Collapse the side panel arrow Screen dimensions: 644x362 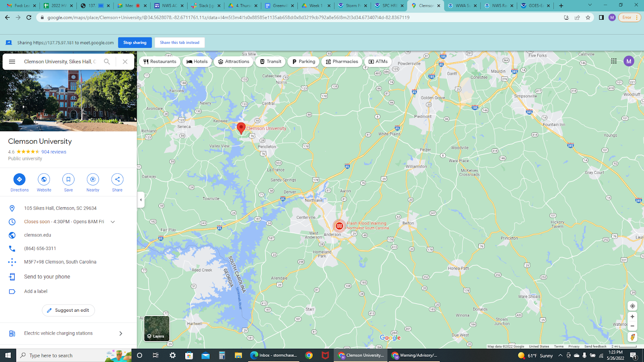(x=140, y=200)
